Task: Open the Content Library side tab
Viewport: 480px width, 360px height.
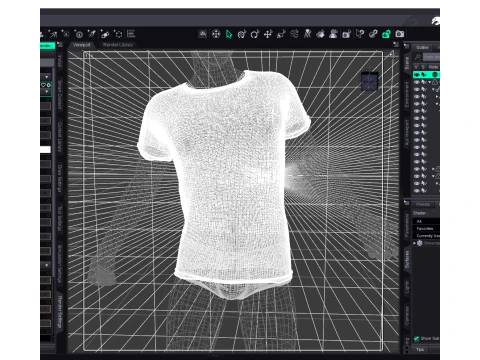Action: [x=60, y=137]
